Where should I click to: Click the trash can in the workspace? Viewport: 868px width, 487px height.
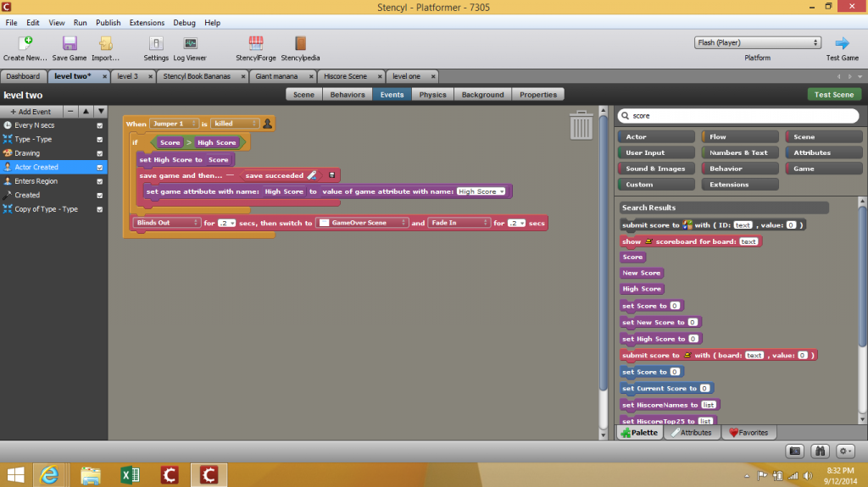581,125
